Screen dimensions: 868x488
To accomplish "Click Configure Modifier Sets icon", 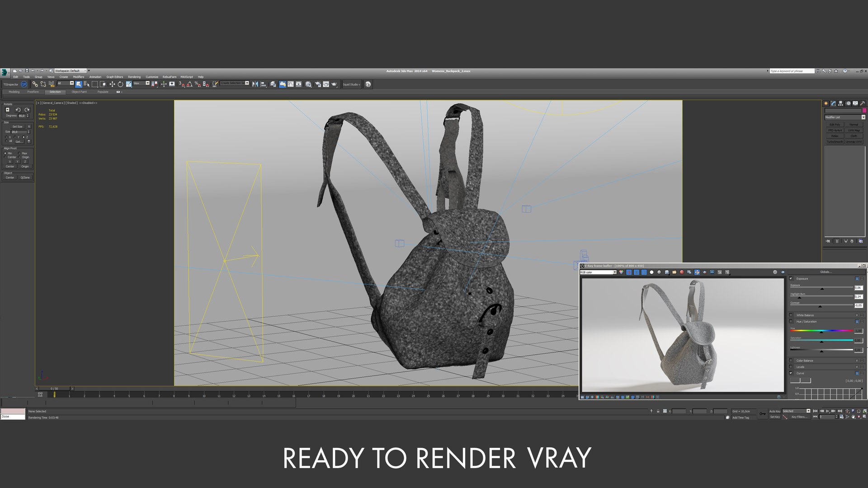I will pos(861,241).
